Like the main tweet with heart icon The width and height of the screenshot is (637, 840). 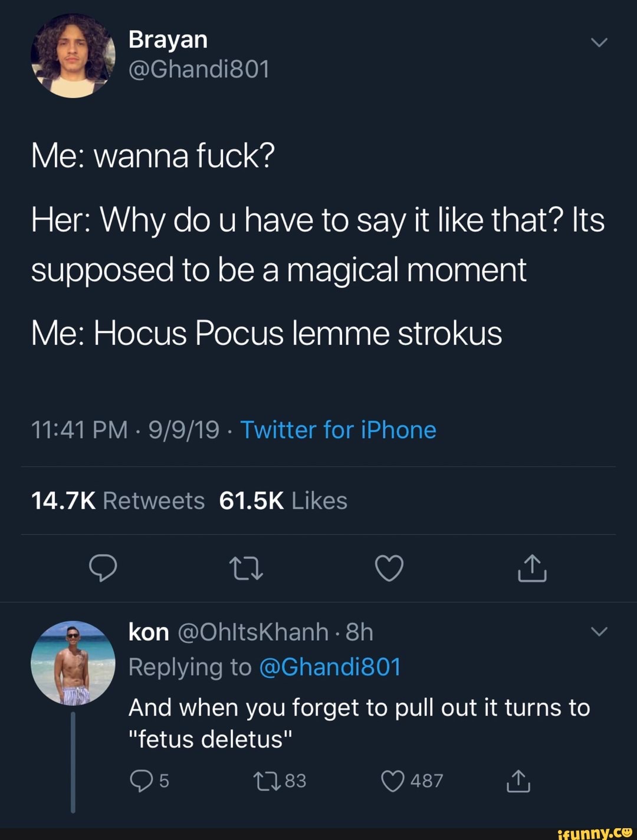coord(389,568)
